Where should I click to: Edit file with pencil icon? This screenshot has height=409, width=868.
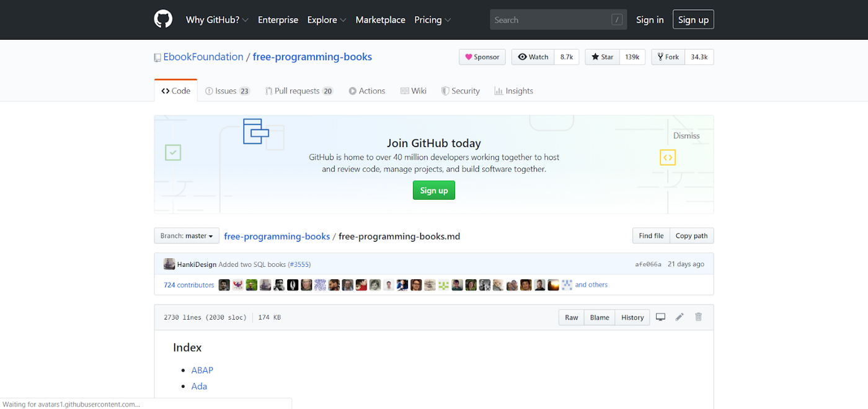coord(680,317)
